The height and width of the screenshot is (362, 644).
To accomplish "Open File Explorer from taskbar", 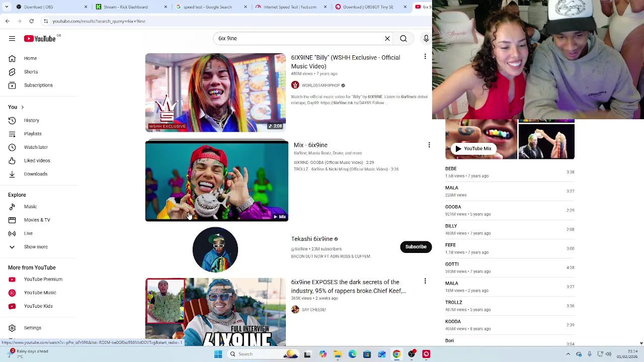I will pos(338,354).
